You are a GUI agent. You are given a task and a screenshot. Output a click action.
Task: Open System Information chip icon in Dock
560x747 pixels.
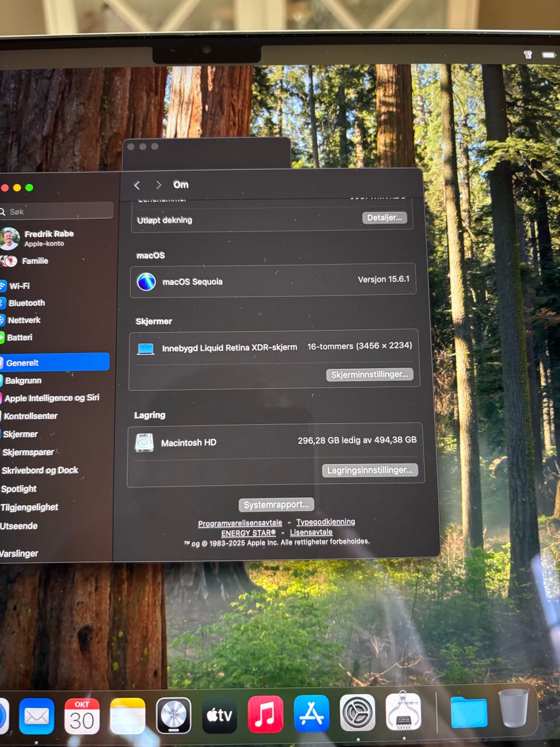403,711
